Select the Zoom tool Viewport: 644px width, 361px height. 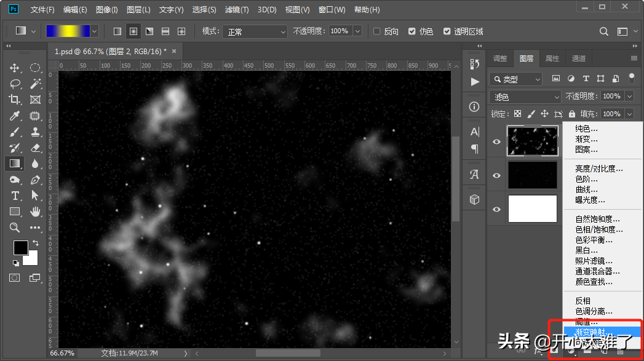coord(15,228)
